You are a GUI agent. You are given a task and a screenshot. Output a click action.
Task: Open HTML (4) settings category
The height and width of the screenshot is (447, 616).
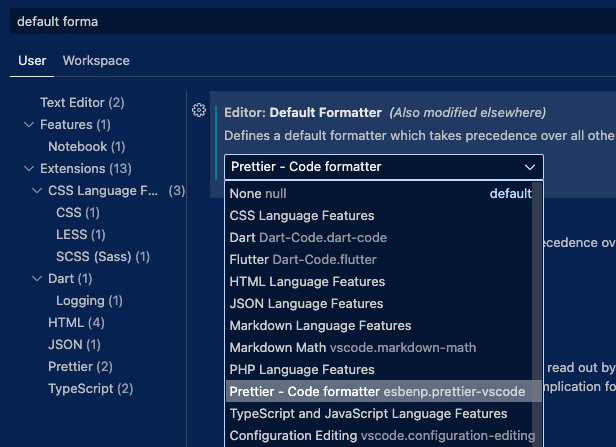tap(76, 322)
